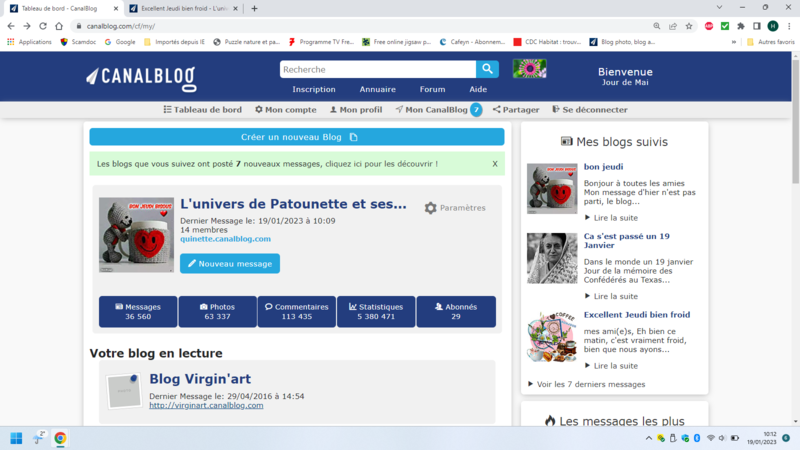Open Photos 63 337 button
This screenshot has height=450, width=800.
[217, 312]
